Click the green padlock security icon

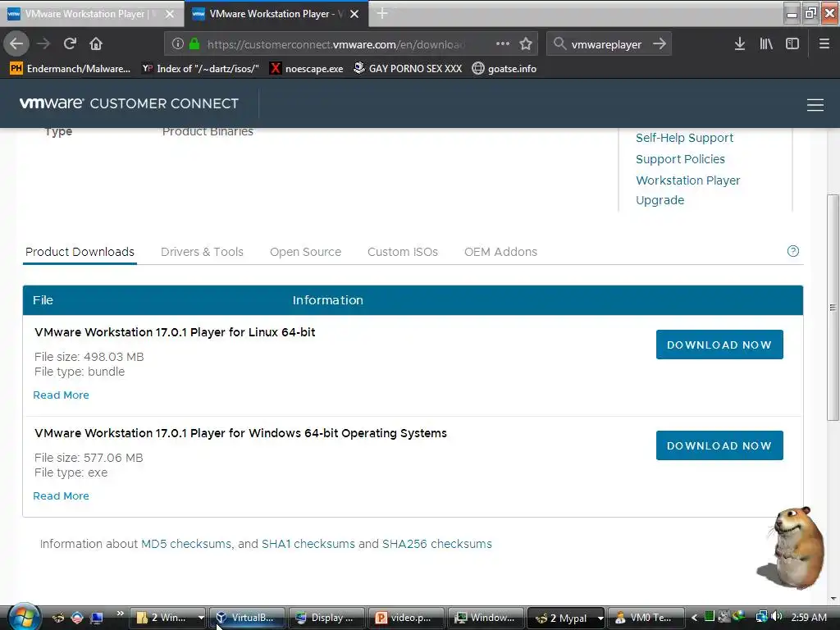[194, 43]
